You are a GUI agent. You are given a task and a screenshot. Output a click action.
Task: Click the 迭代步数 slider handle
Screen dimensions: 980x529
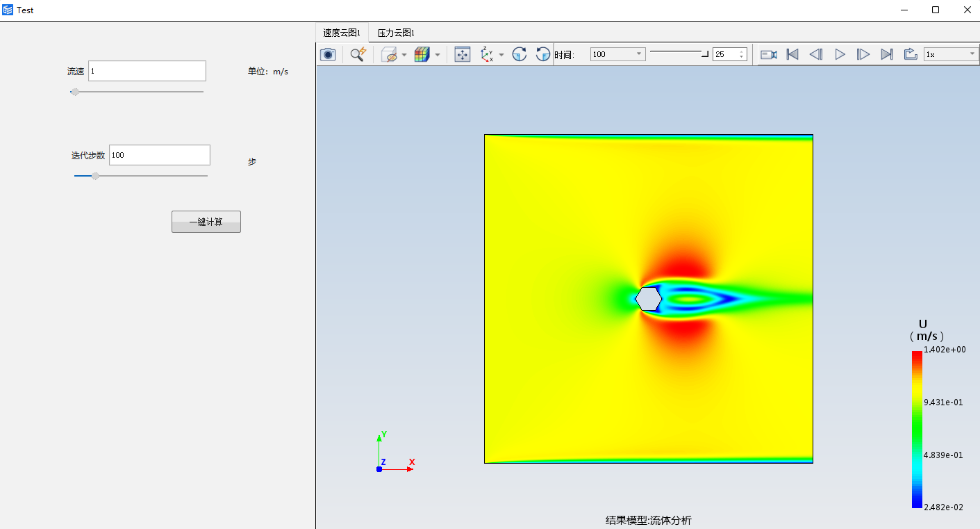[95, 176]
